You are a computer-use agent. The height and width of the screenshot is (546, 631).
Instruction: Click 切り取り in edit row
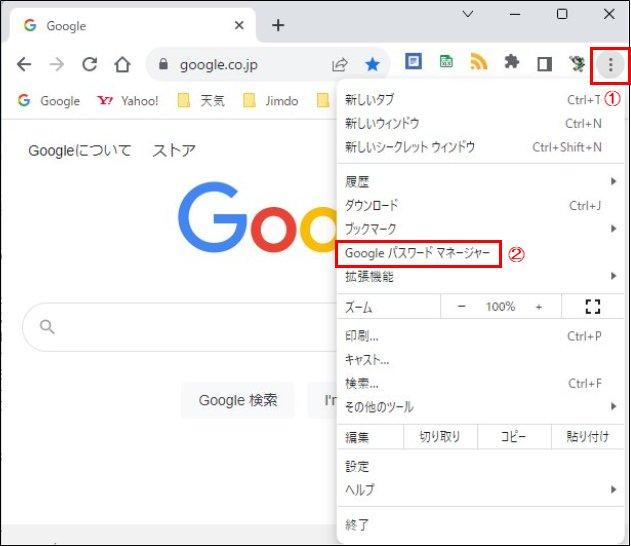tap(440, 436)
